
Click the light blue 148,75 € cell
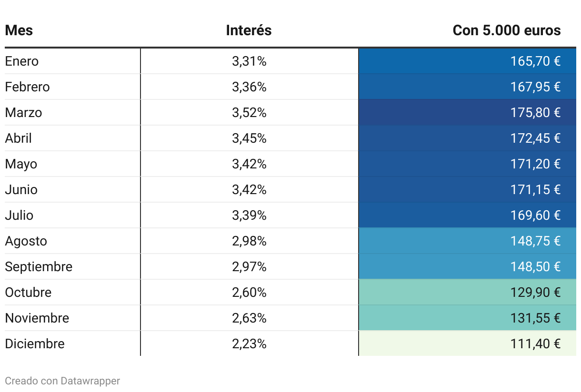tap(535, 241)
